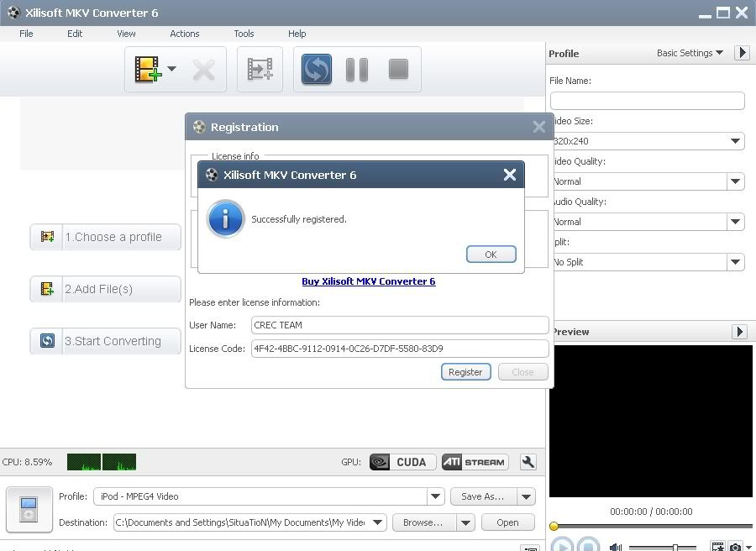The height and width of the screenshot is (551, 756).
Task: Click the 2.Add File(s) step button
Action: point(106,289)
